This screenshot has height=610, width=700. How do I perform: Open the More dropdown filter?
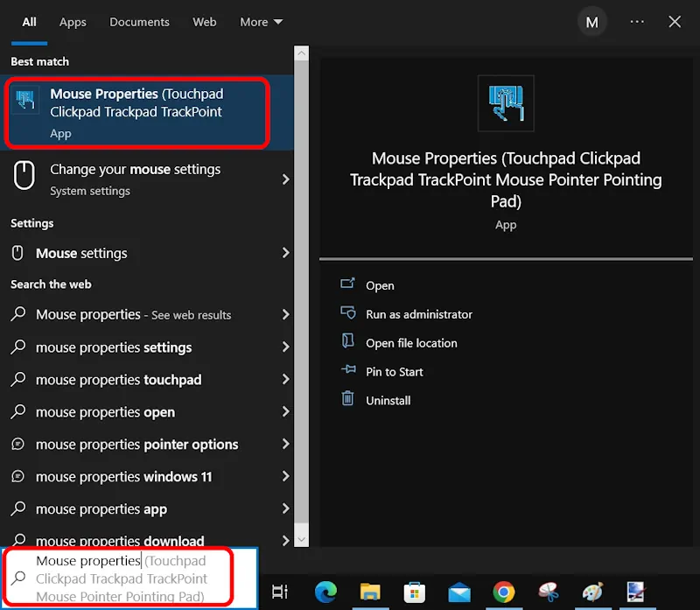click(x=261, y=22)
